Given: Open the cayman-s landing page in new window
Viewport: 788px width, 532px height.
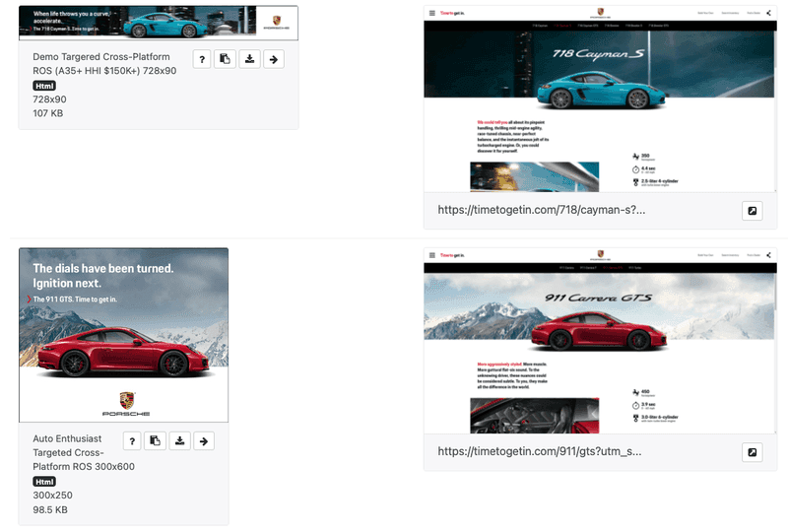Looking at the screenshot, I should 753,211.
